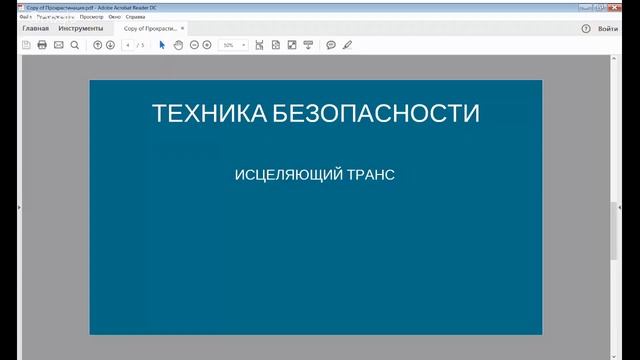Zoom in with the plus icon
The height and width of the screenshot is (360, 640).
[207, 45]
